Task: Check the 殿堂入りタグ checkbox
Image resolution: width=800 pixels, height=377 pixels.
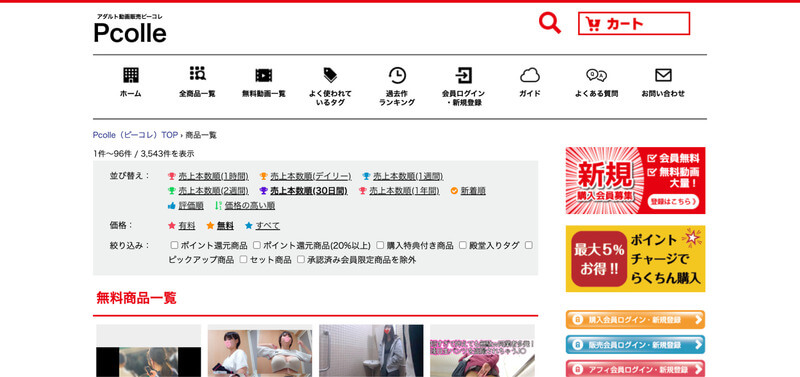Action: 463,245
